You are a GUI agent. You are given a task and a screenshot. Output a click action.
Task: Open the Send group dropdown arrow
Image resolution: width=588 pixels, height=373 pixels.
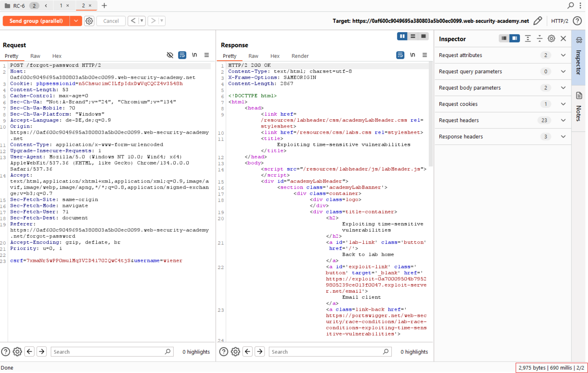pos(76,21)
